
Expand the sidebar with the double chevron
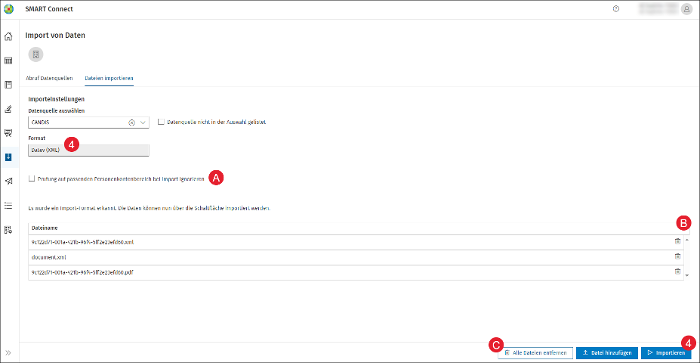coord(8,353)
